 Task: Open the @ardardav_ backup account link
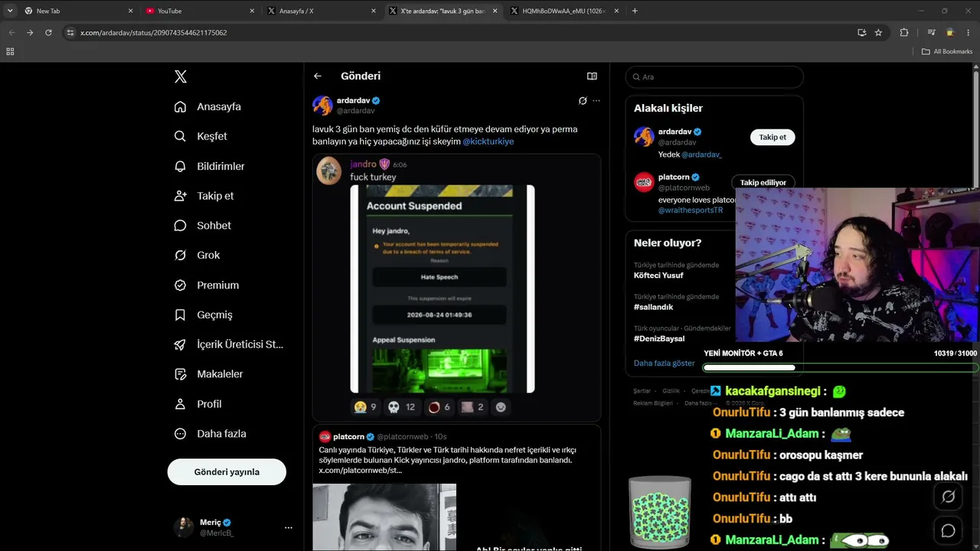pyautogui.click(x=701, y=155)
